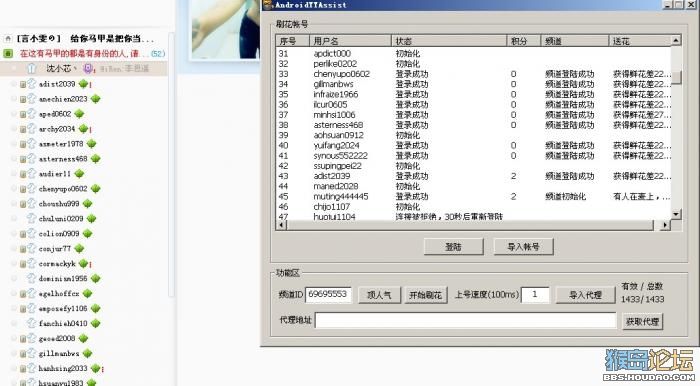Click the green tree badge beside anechien2023
This screenshot has height=386, width=700.
(x=96, y=99)
